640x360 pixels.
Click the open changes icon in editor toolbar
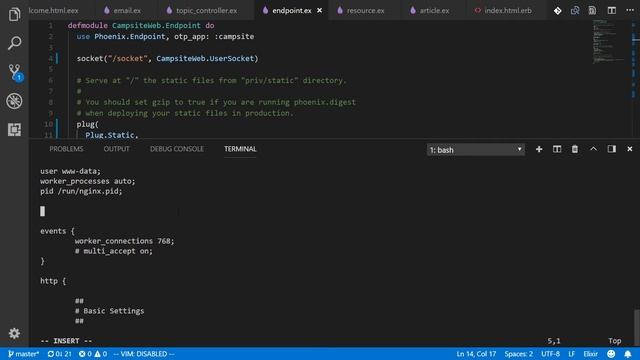(x=575, y=11)
